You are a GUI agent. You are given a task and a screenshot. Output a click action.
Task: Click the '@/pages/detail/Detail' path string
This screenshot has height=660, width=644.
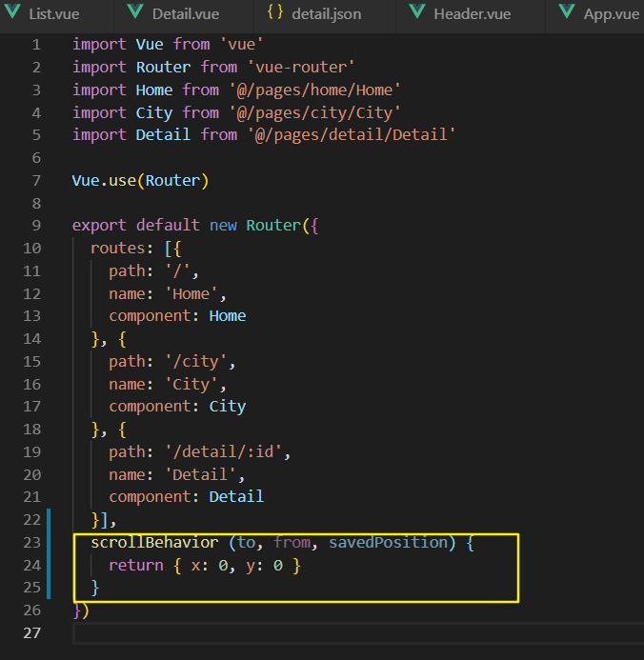tap(351, 135)
